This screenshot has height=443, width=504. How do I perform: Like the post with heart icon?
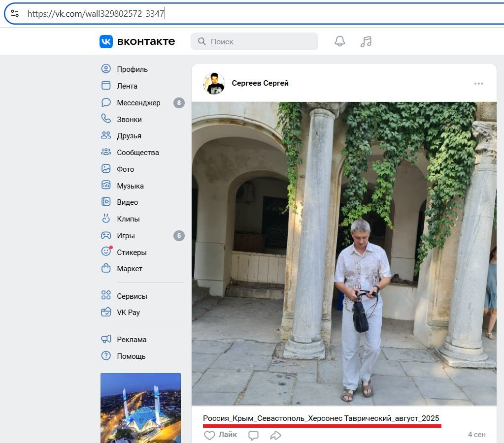coord(210,435)
